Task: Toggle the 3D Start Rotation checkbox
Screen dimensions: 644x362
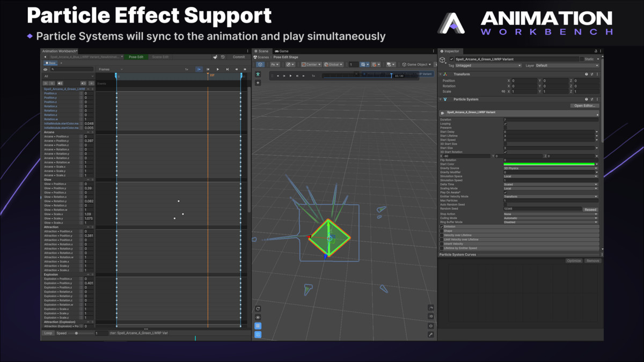Action: tap(505, 152)
